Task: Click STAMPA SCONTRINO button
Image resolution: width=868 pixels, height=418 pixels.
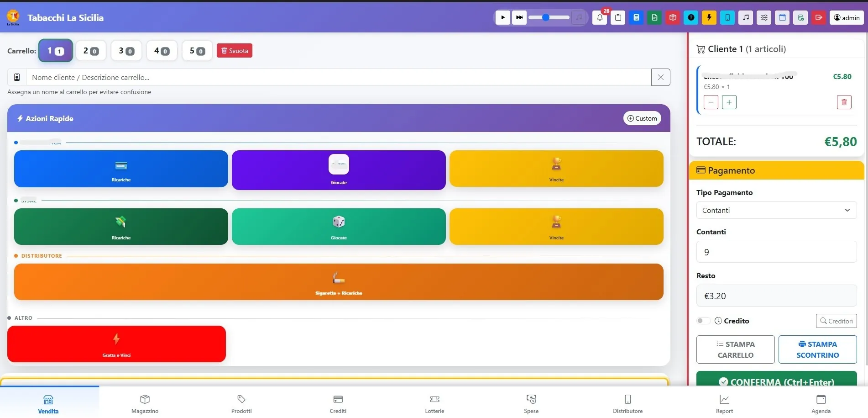Action: point(817,349)
